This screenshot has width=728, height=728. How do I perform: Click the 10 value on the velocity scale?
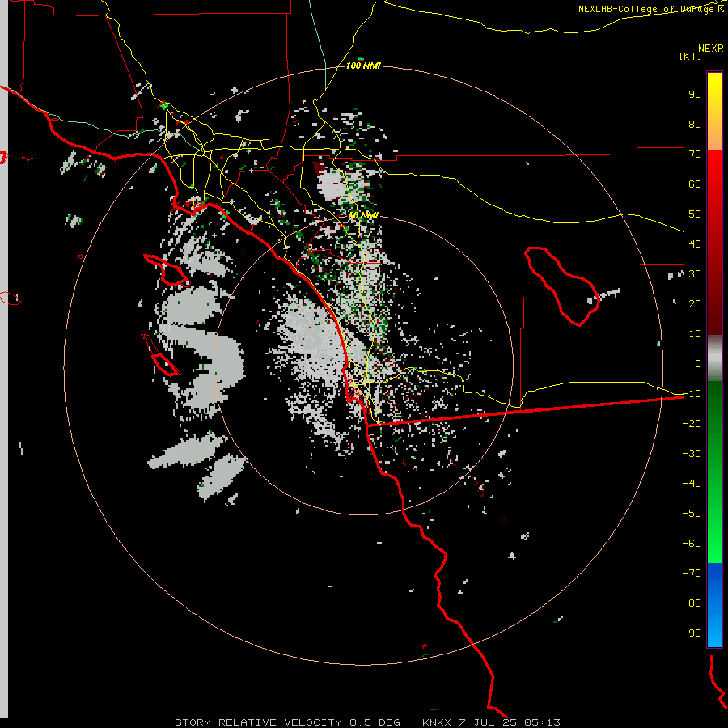pos(695,334)
